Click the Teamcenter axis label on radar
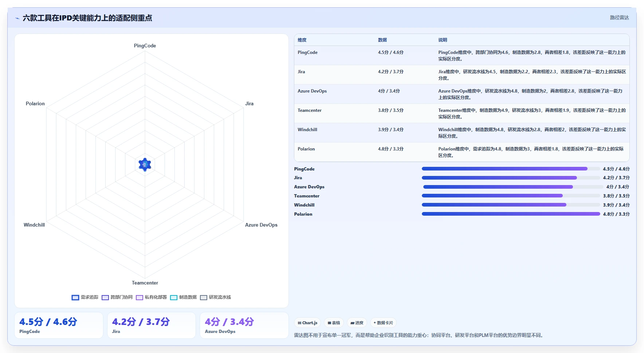This screenshot has width=644, height=353. tap(145, 283)
